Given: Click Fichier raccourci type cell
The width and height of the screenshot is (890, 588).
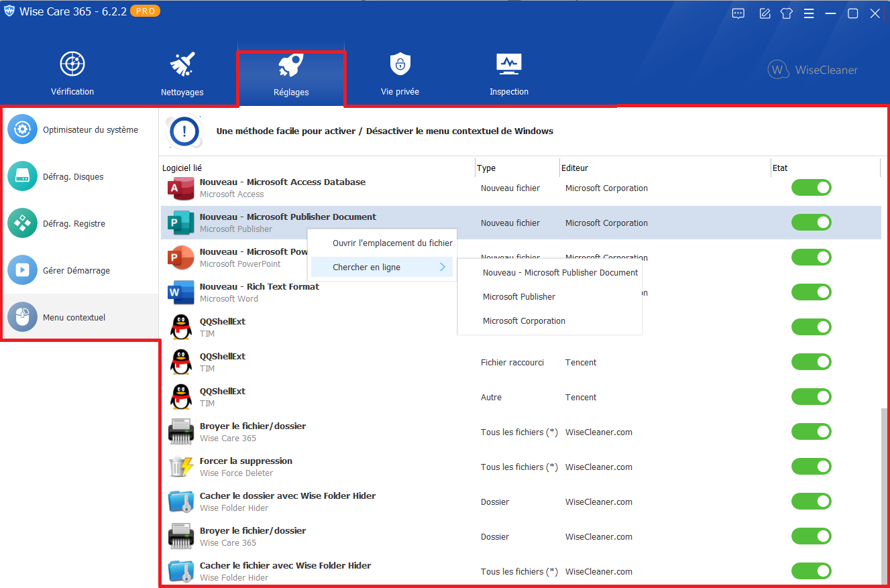Looking at the screenshot, I should pyautogui.click(x=512, y=362).
